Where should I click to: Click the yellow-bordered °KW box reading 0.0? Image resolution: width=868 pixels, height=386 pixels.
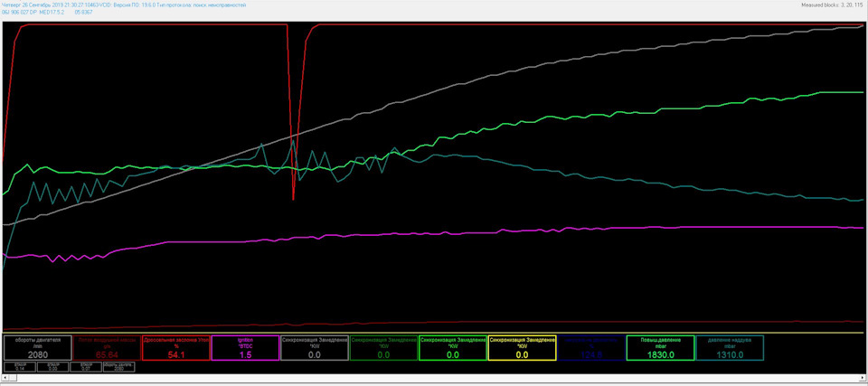522,348
